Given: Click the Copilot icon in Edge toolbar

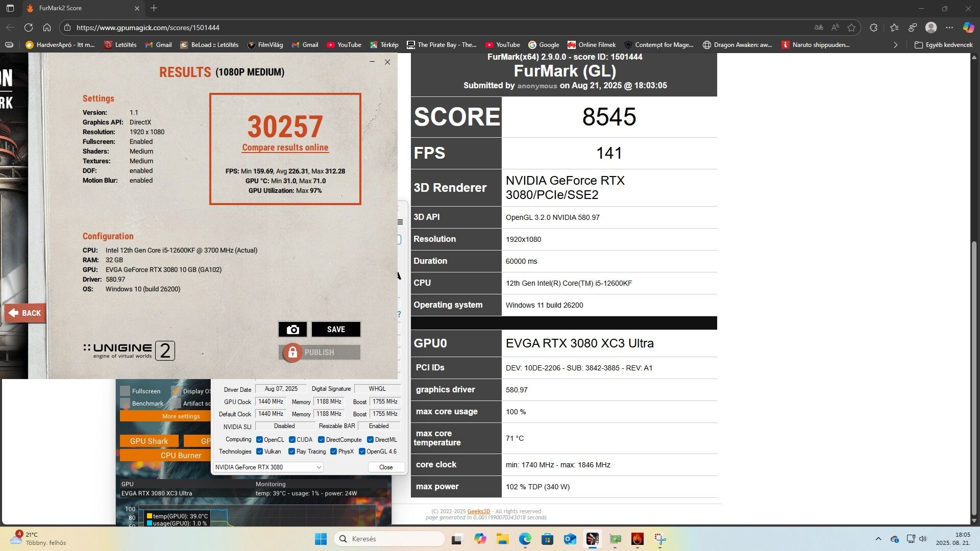Looking at the screenshot, I should 968,28.
